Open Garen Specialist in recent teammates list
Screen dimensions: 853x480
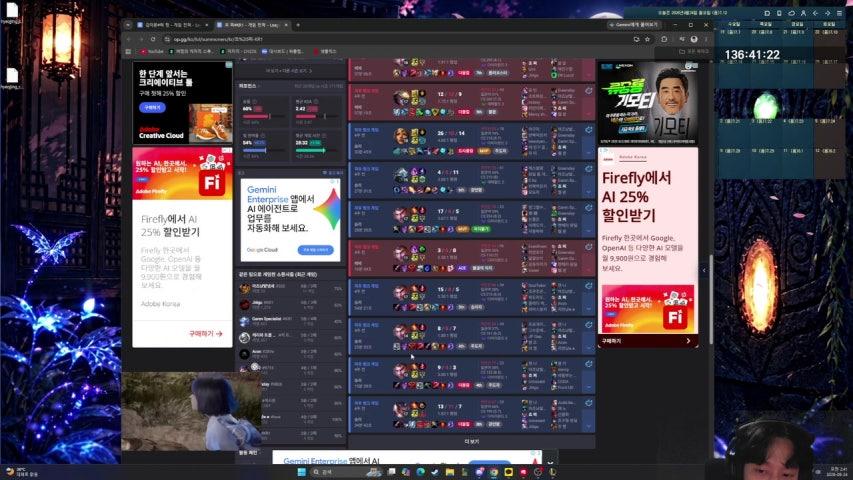coord(266,319)
